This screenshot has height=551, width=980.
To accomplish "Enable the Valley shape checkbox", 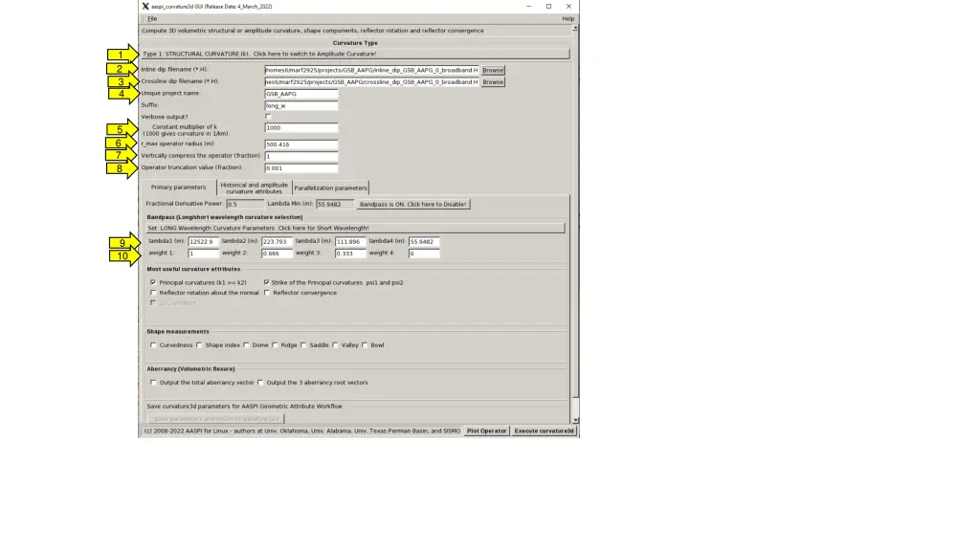I will [336, 344].
